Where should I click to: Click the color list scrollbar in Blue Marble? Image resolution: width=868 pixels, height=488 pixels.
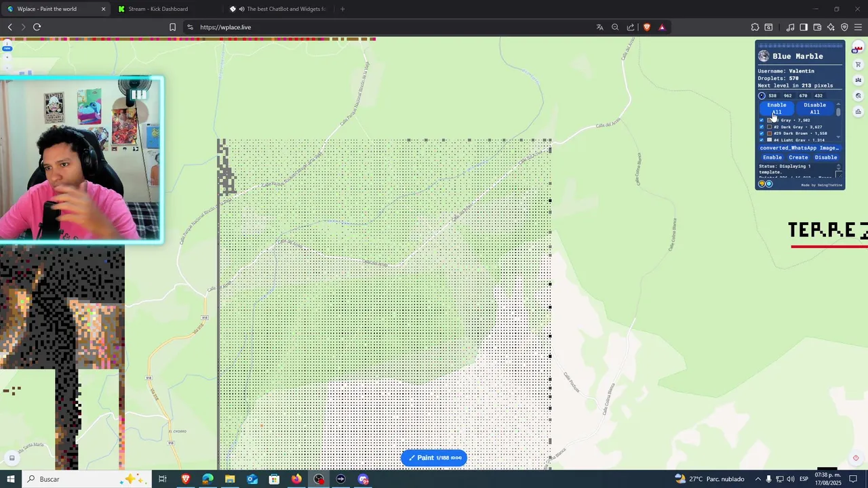point(838,112)
